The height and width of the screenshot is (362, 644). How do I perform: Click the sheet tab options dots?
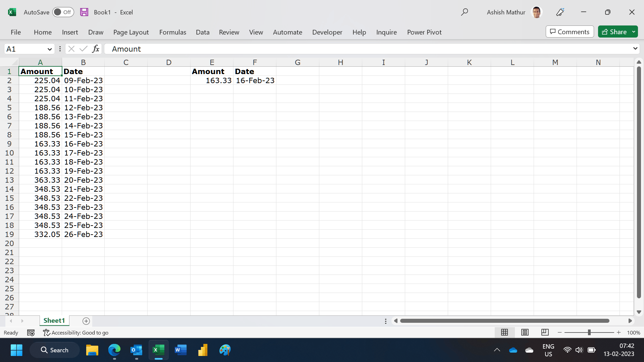point(386,321)
